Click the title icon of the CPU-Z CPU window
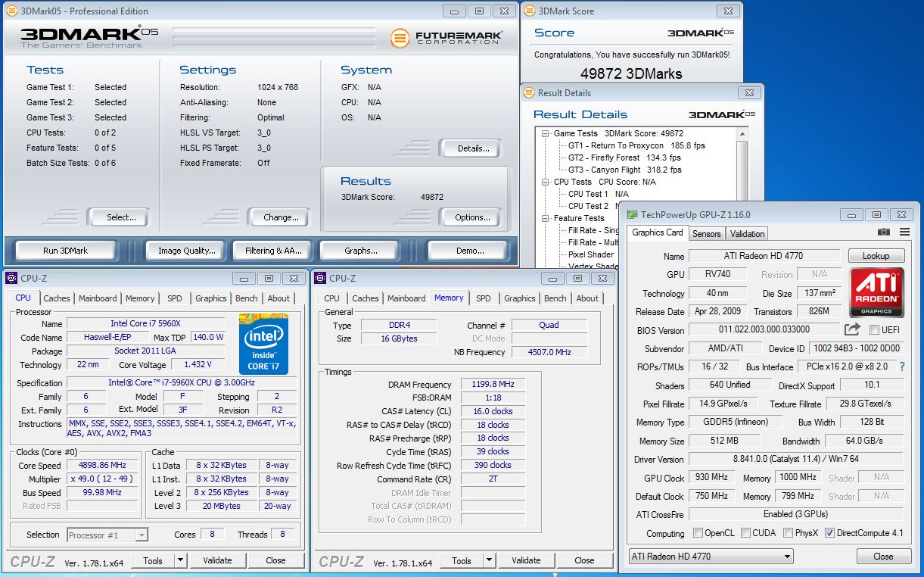This screenshot has width=924, height=577. pos(11,278)
